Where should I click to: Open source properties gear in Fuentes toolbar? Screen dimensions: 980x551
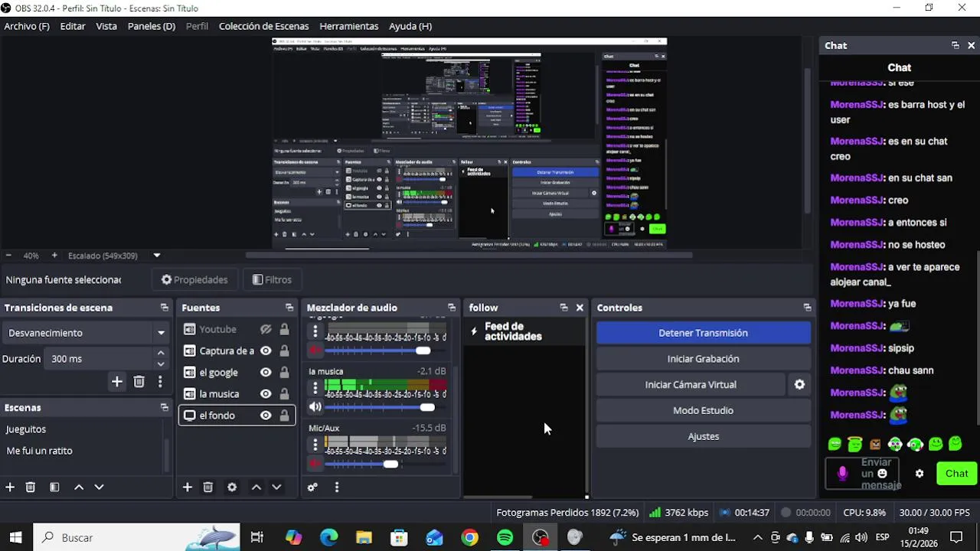coord(232,487)
